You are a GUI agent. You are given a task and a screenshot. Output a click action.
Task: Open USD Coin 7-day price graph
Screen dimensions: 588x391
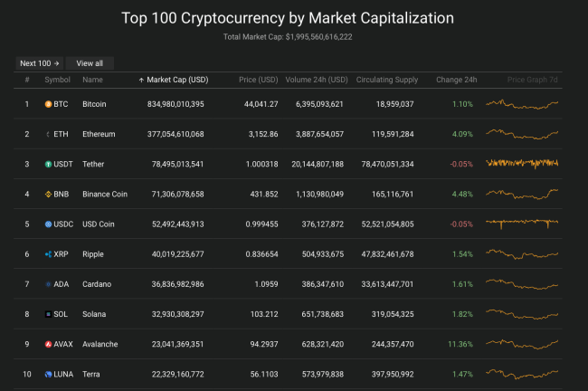pos(522,224)
